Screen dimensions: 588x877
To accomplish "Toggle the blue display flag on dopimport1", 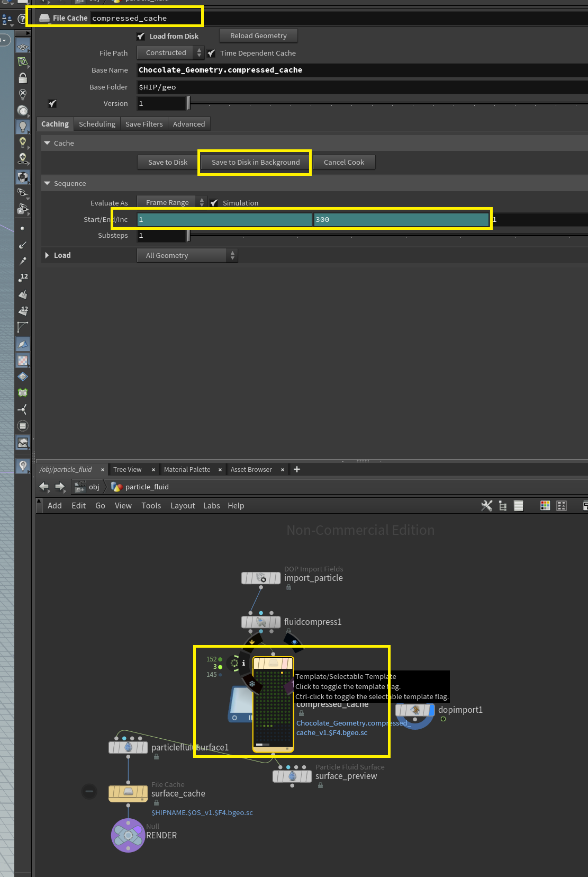I will [431, 710].
